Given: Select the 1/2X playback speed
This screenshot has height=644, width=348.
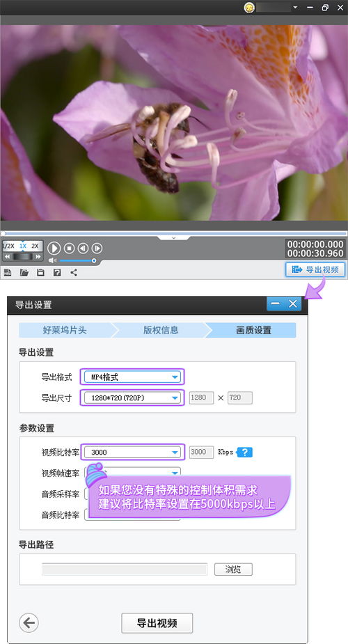Looking at the screenshot, I should [9, 246].
